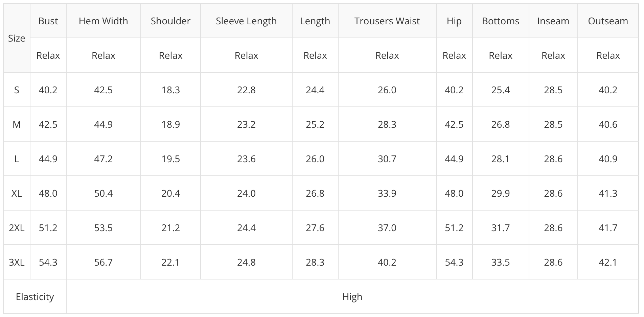
Task: Click the Size header cell
Action: pyautogui.click(x=17, y=38)
